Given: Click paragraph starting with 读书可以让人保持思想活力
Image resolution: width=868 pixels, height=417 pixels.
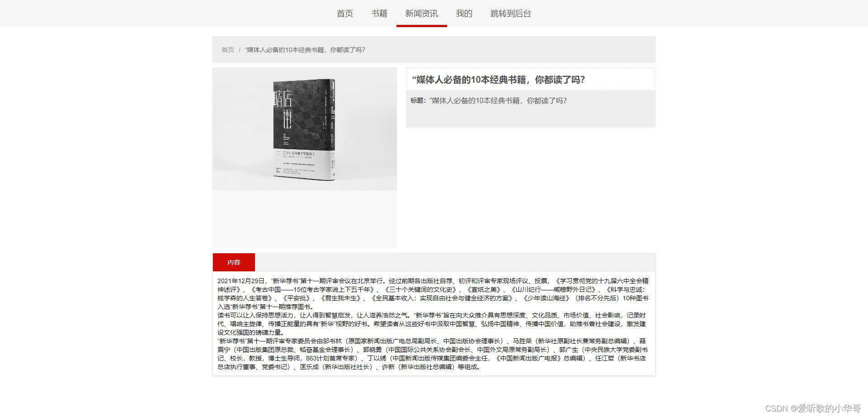Looking at the screenshot, I should coord(432,324).
